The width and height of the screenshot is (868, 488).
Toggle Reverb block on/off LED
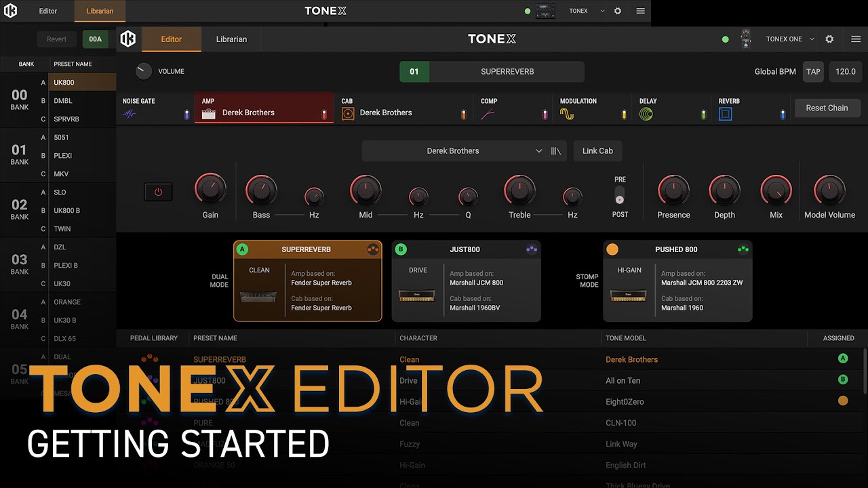pyautogui.click(x=783, y=115)
